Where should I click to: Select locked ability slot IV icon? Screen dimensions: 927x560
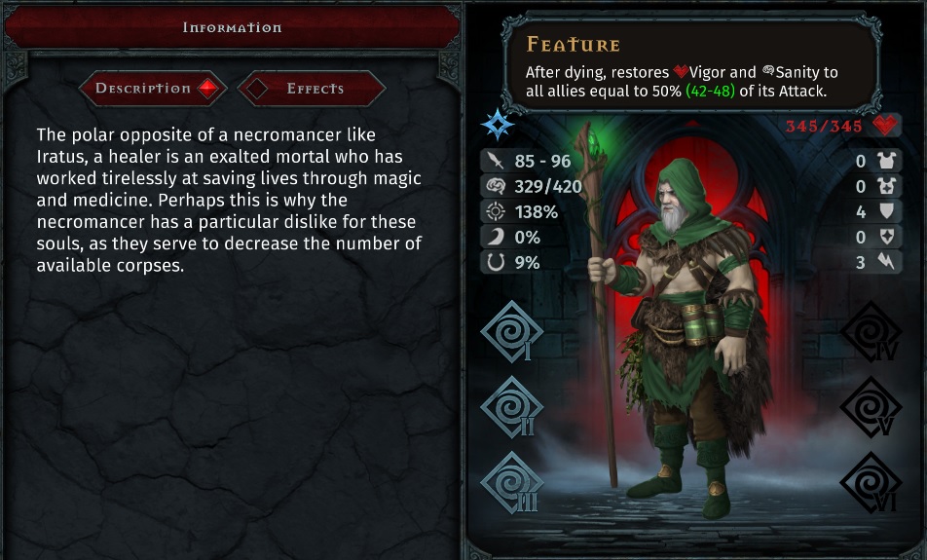click(x=871, y=331)
